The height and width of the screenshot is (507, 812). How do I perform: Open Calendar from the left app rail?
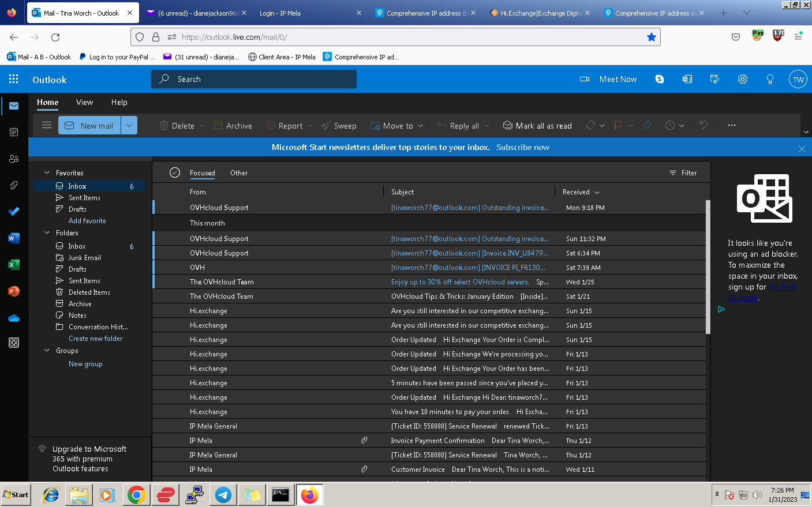pos(14,132)
